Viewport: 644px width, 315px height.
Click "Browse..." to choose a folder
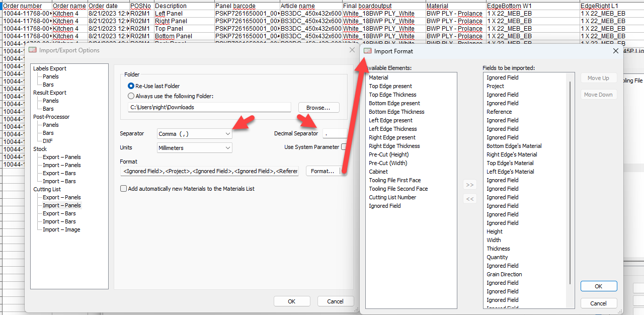click(x=318, y=107)
